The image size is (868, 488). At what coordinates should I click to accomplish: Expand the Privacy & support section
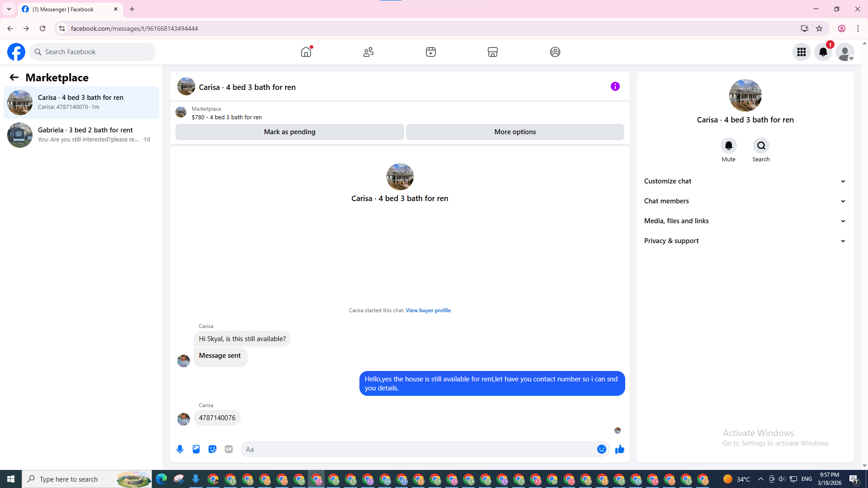coord(745,241)
